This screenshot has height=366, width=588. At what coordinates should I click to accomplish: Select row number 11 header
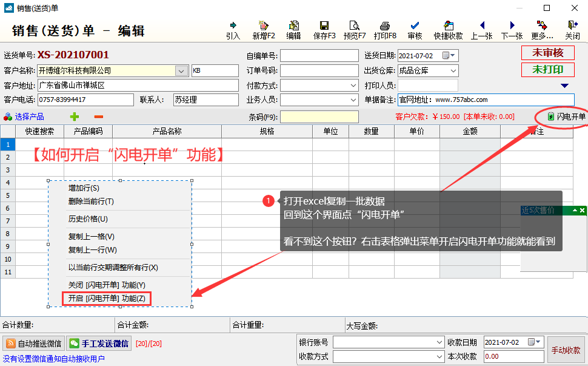(x=8, y=272)
